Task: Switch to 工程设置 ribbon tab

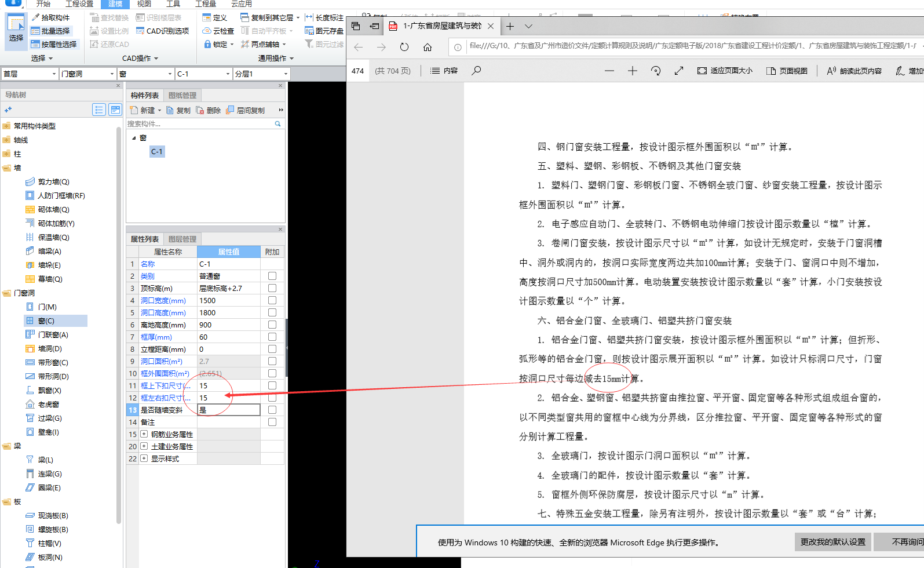Action: click(79, 4)
